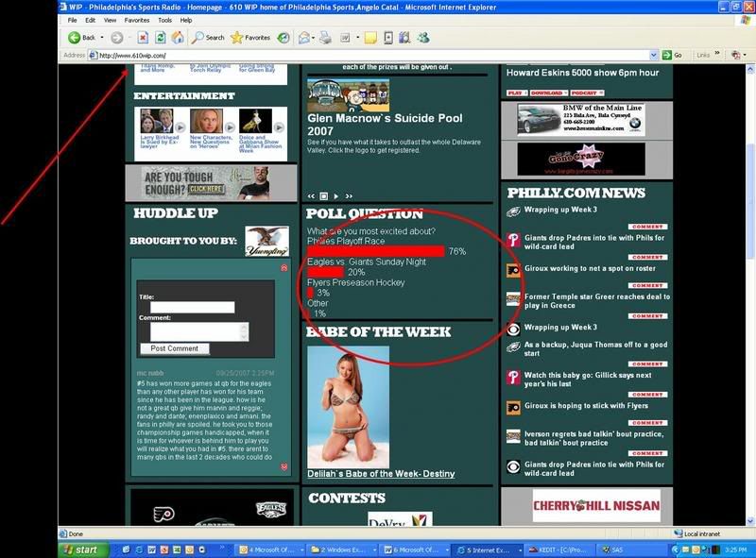The image size is (756, 558).
Task: Open Glen Macnow's Suicide Pool 2007 link
Action: [x=385, y=125]
